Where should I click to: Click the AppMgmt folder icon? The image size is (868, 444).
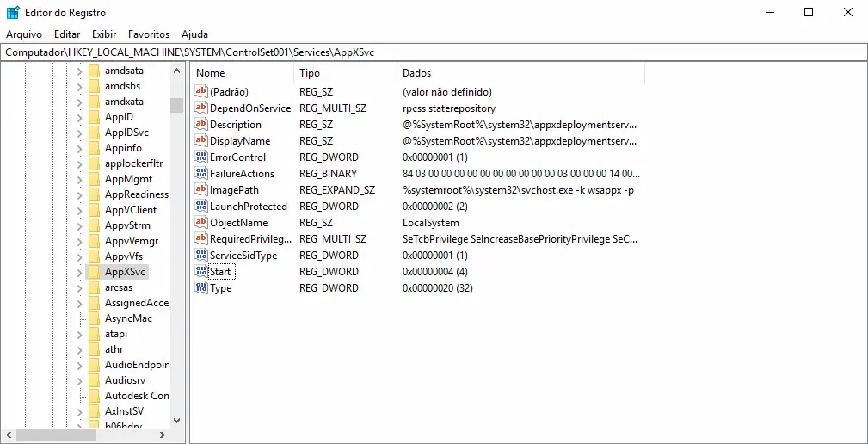pyautogui.click(x=94, y=179)
